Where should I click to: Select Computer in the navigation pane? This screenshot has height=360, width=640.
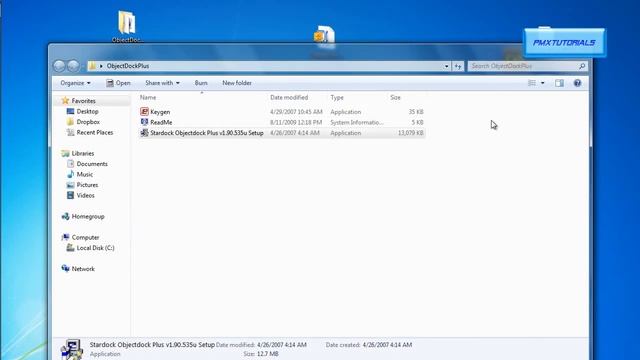85,238
